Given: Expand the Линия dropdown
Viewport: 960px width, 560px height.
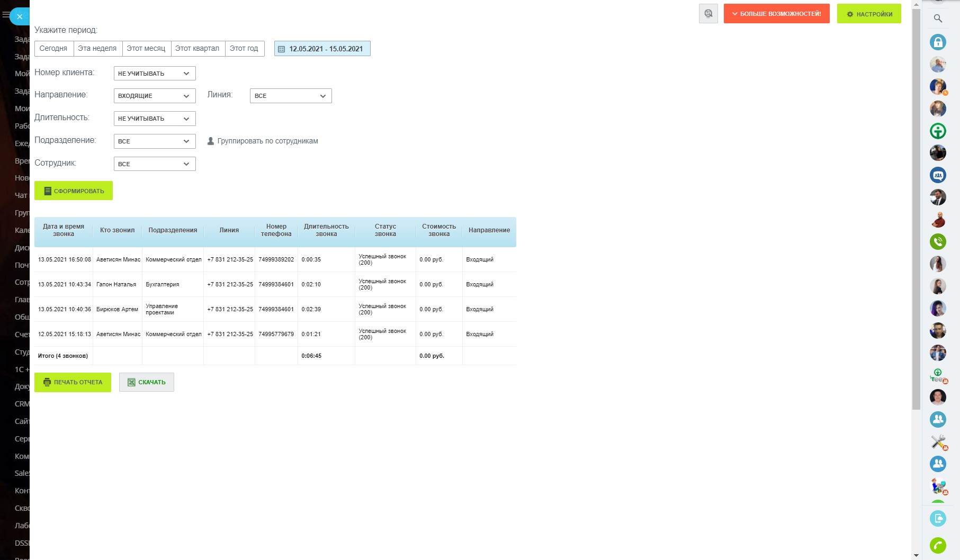Looking at the screenshot, I should pos(290,96).
